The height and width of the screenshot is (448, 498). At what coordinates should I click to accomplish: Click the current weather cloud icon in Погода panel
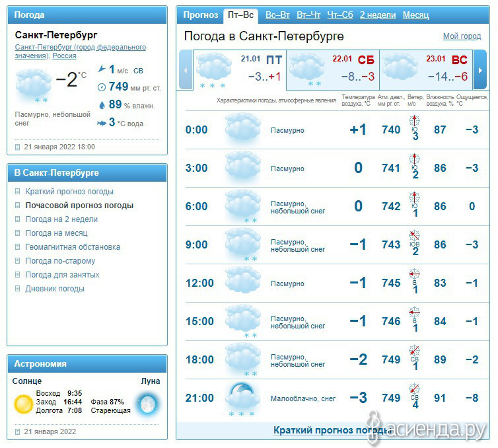pos(33,83)
